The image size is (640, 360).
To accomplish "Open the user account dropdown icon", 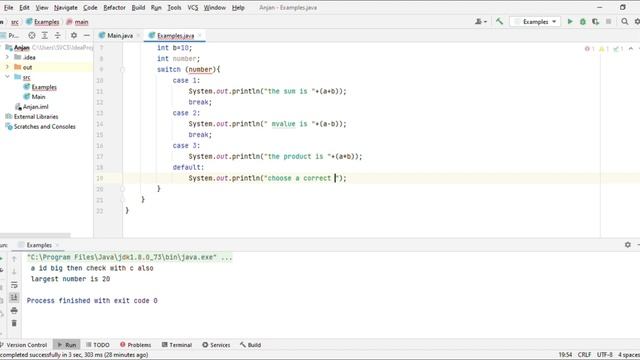I will (480, 22).
